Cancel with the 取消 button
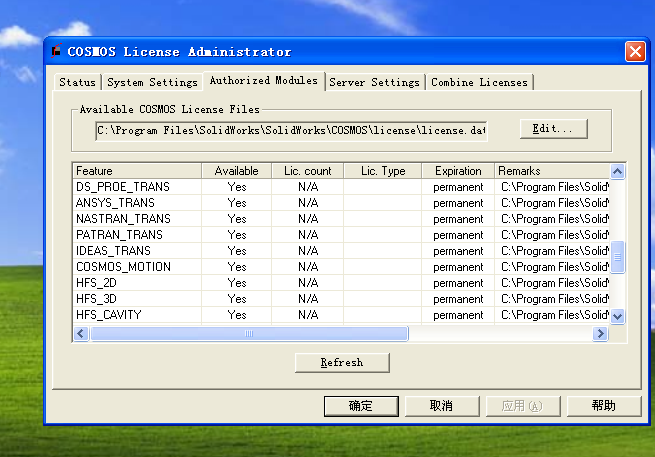Screen dimensions: 655x457 click(x=442, y=406)
